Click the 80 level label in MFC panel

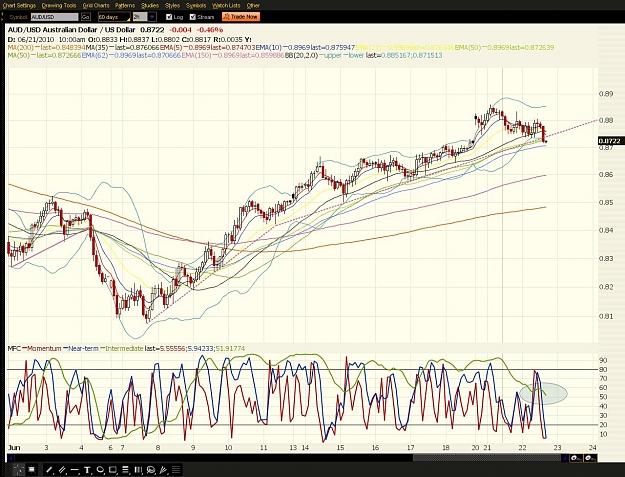coord(603,369)
